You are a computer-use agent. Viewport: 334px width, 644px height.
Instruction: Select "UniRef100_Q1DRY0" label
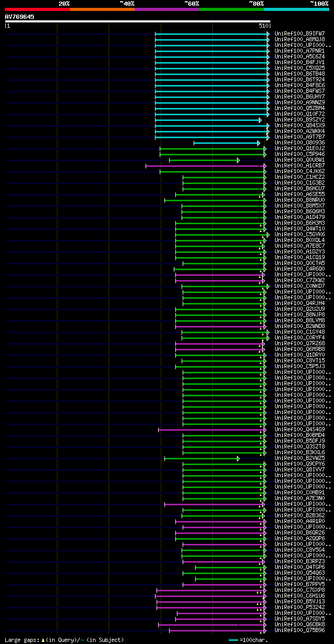[x=300, y=355]
